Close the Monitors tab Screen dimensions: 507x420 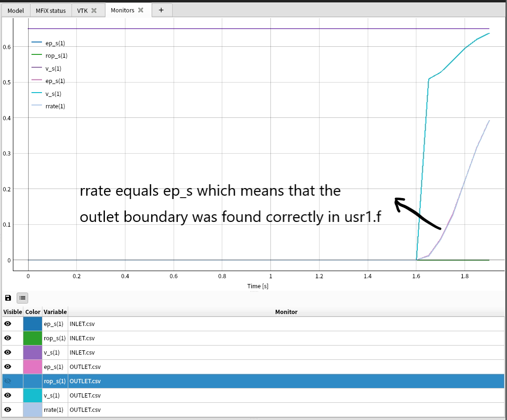141,10
